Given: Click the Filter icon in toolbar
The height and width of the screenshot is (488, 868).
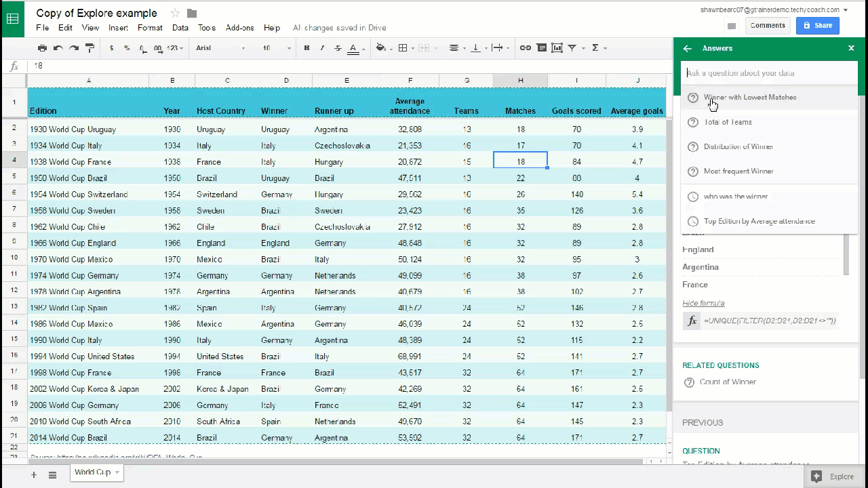Looking at the screenshot, I should (572, 48).
